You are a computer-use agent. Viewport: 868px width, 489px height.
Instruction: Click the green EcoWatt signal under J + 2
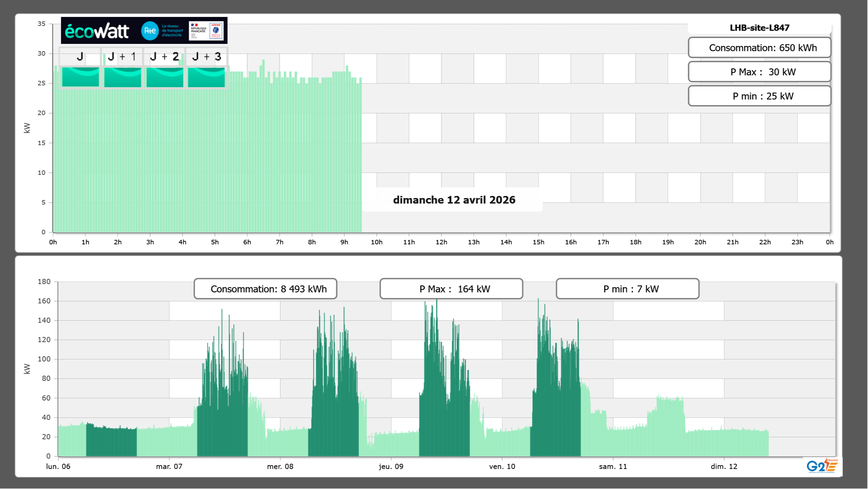coord(165,77)
